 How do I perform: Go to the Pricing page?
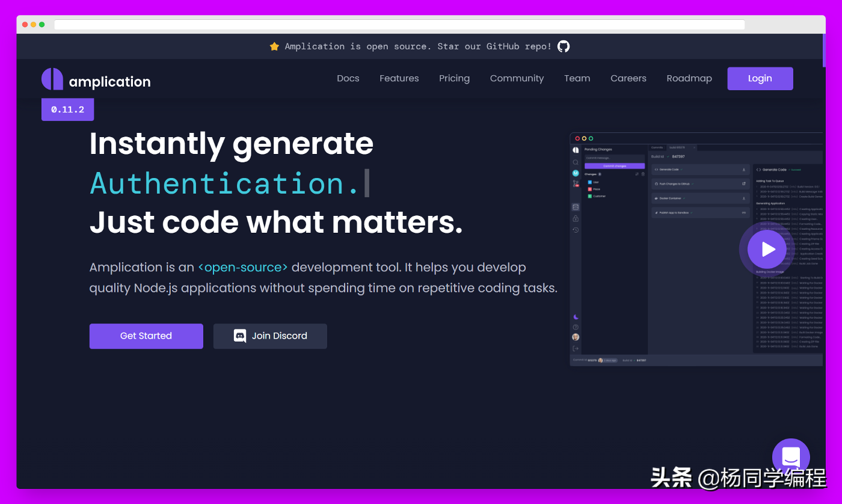[455, 79]
